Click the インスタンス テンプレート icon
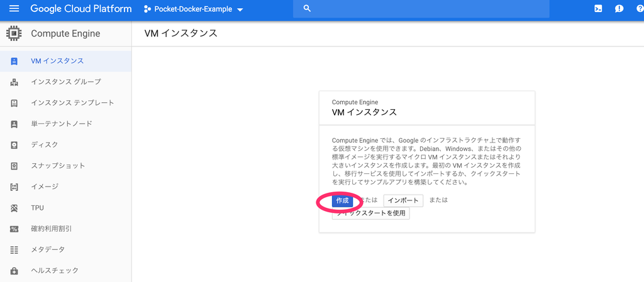This screenshot has width=644, height=282. 14,103
